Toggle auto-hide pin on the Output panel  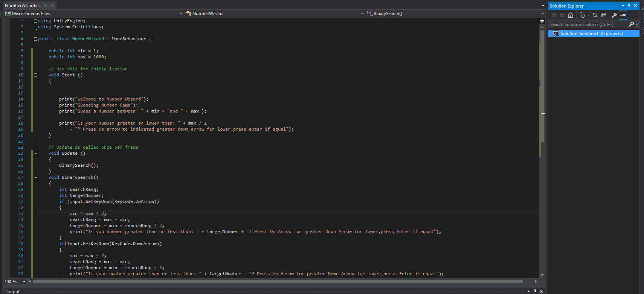[x=535, y=291]
